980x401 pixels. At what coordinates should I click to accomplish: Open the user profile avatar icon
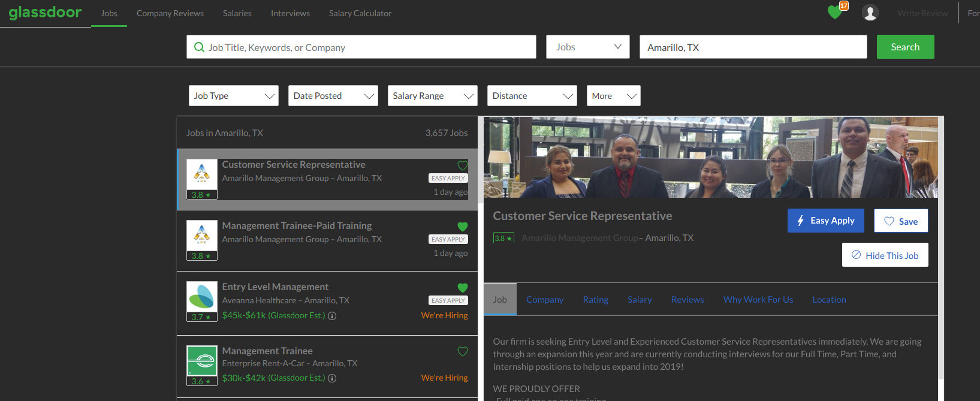point(870,13)
